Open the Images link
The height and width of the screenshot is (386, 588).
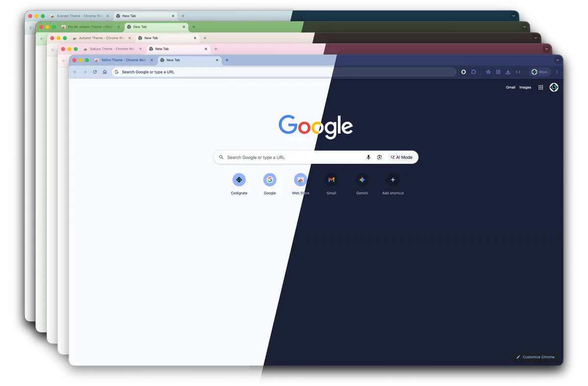[525, 87]
